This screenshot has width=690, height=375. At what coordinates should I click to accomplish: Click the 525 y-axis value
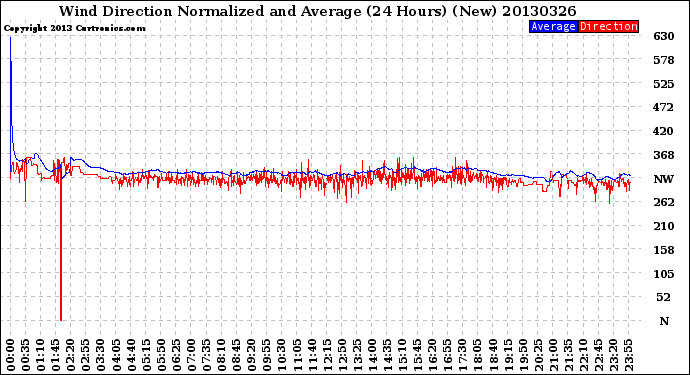664,84
